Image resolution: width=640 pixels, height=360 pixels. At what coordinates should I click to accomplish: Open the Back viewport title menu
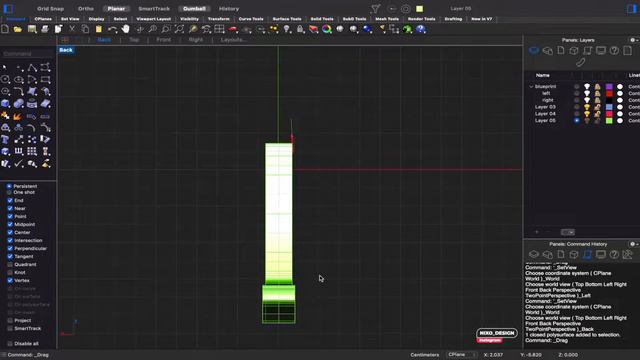tap(66, 50)
